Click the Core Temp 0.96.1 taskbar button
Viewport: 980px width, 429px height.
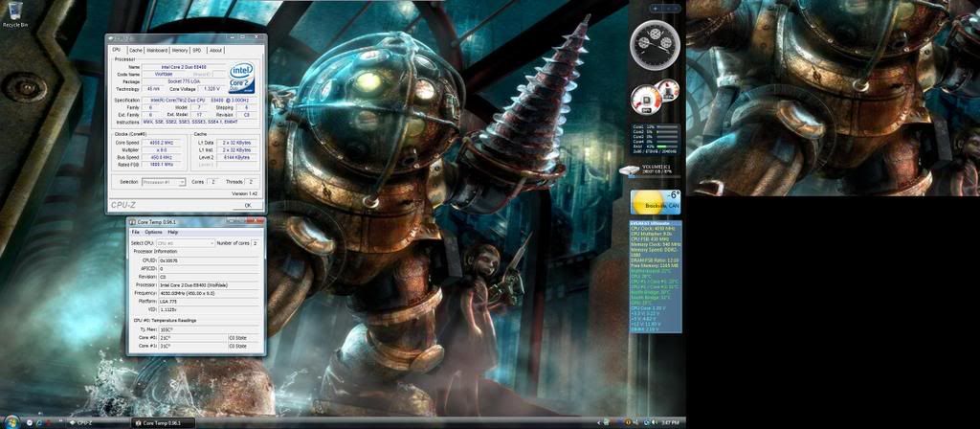point(164,422)
